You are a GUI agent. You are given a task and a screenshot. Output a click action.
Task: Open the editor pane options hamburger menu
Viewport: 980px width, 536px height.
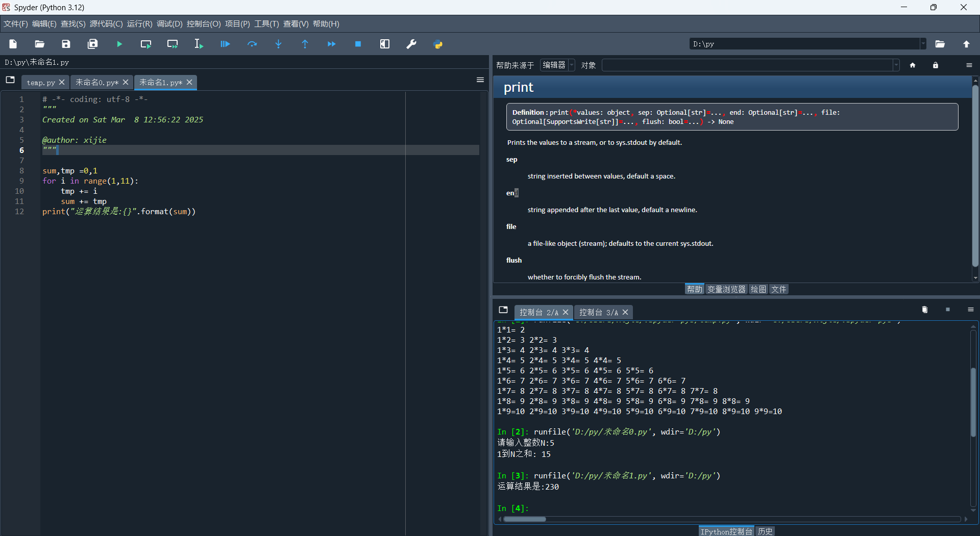(x=480, y=80)
